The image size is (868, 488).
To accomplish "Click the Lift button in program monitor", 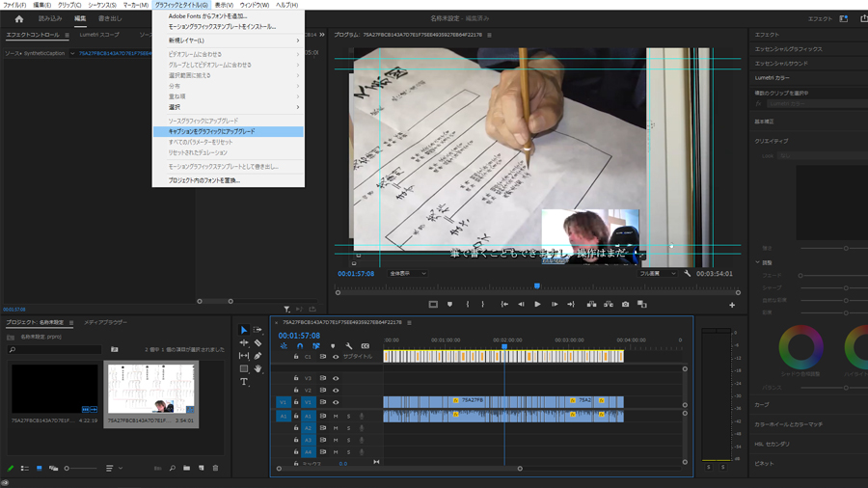I will point(591,305).
